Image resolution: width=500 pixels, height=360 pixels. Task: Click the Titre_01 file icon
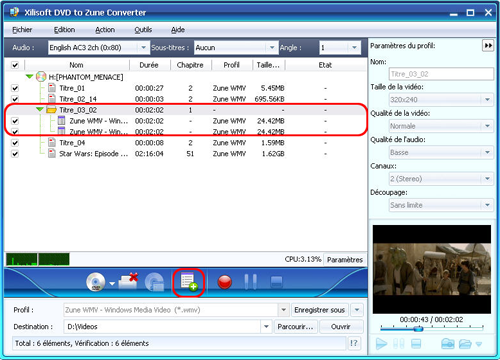pyautogui.click(x=52, y=88)
